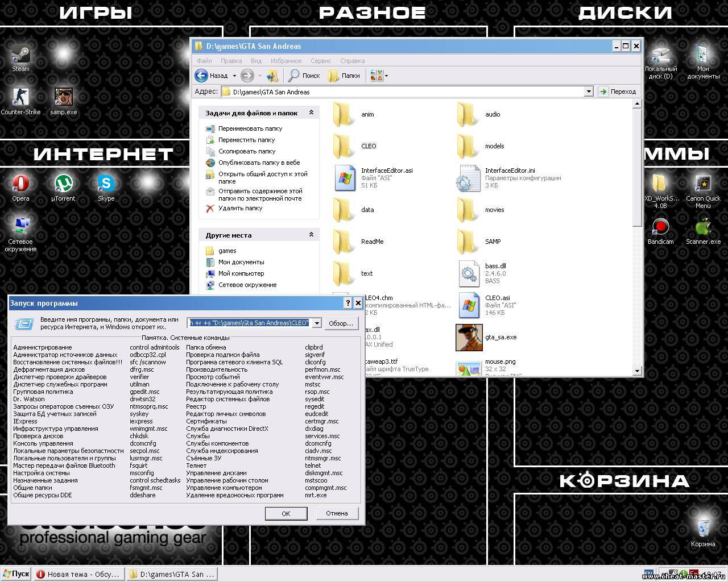The width and height of the screenshot is (728, 582).
Task: Click the Up folder toolbar icon
Action: (x=272, y=76)
